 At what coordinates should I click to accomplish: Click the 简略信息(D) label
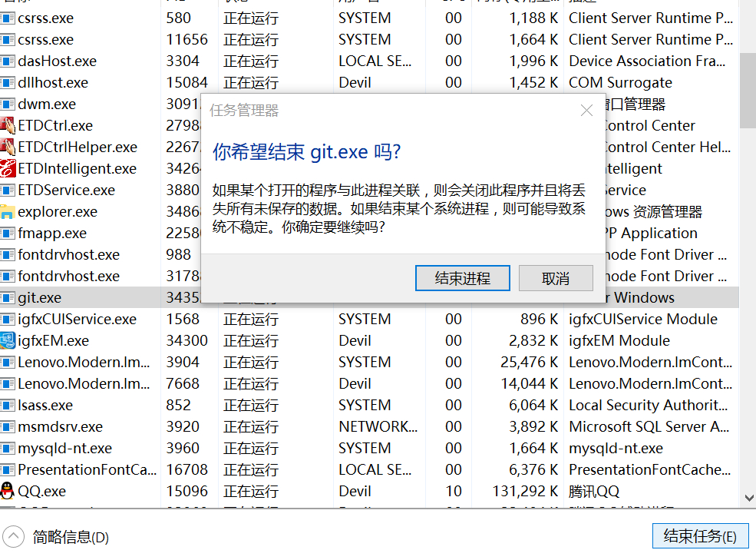71,537
